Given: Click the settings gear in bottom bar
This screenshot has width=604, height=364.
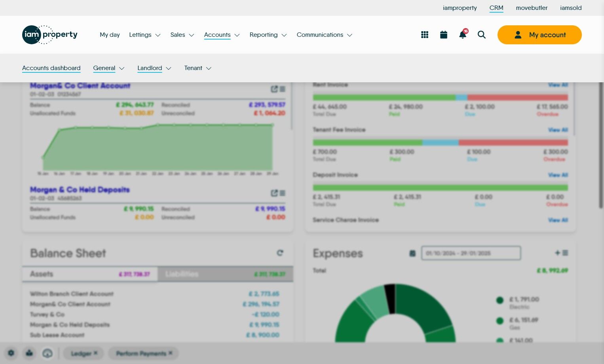Looking at the screenshot, I should point(11,353).
